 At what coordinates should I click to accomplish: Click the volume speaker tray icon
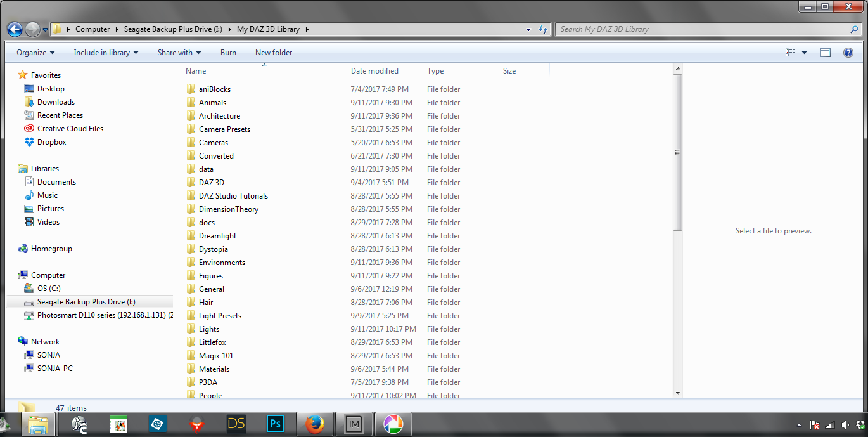[845, 424]
